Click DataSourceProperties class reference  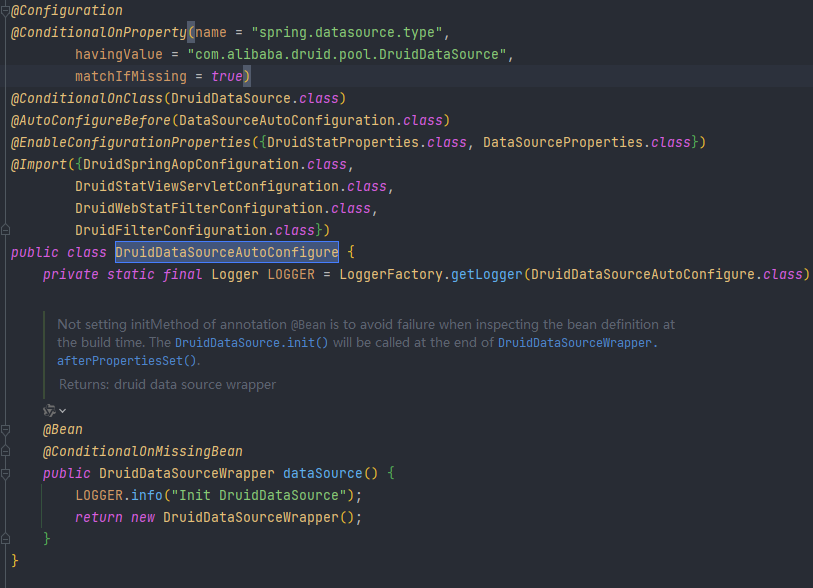pyautogui.click(x=563, y=142)
